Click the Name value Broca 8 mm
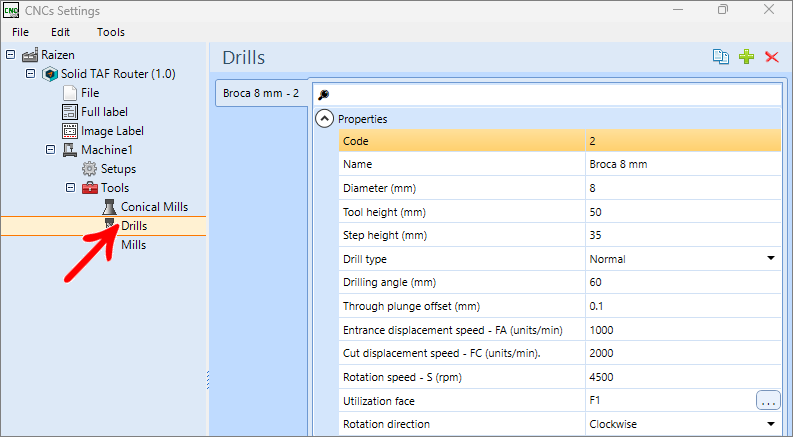The width and height of the screenshot is (793, 437). (683, 164)
